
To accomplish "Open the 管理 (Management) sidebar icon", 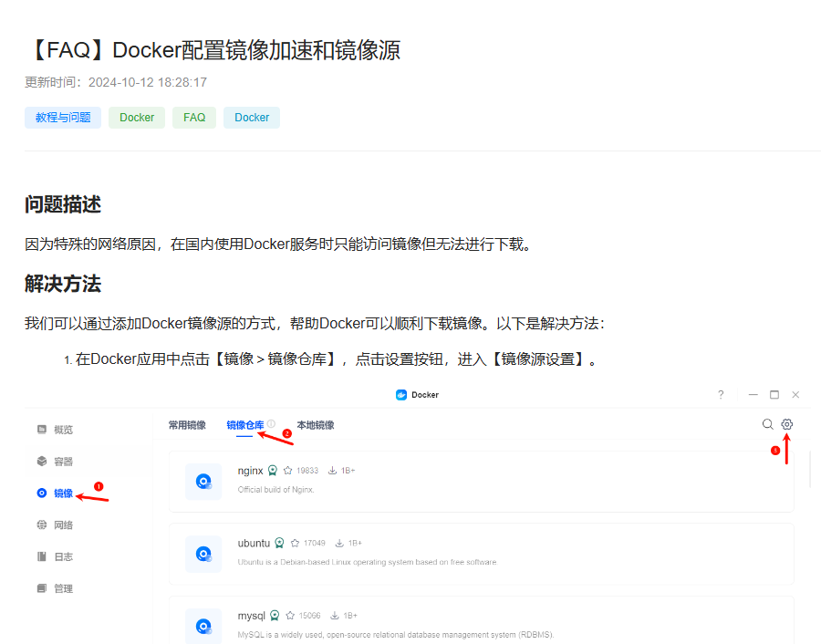I will tap(41, 588).
